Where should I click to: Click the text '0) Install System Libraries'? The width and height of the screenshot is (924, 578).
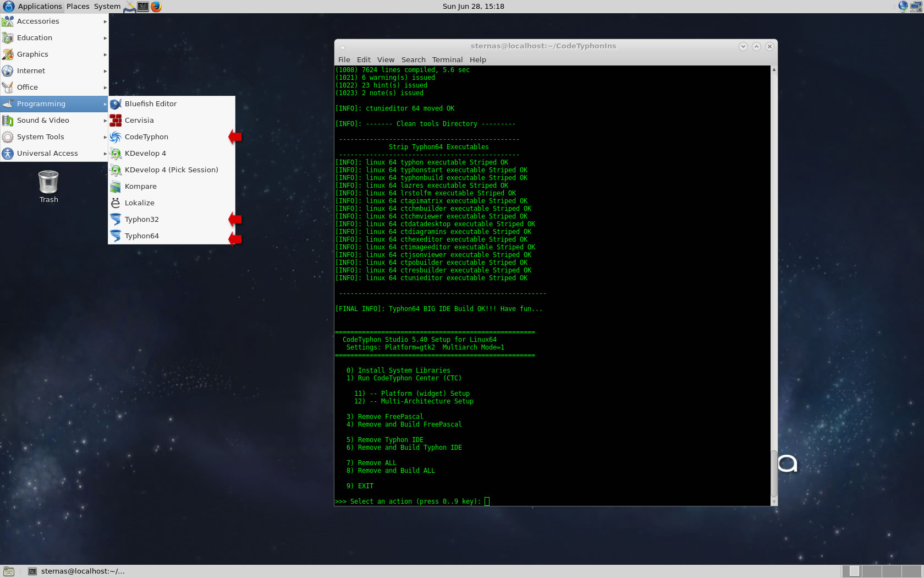point(398,370)
